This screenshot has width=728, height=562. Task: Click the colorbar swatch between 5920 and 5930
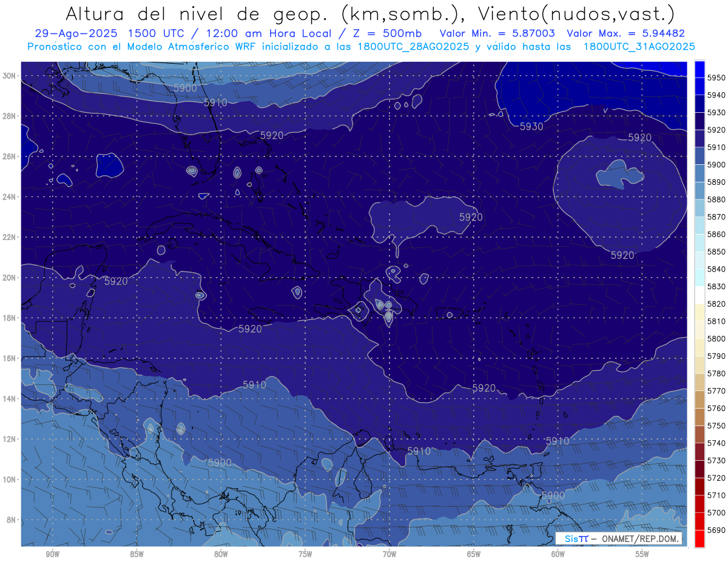[699, 121]
